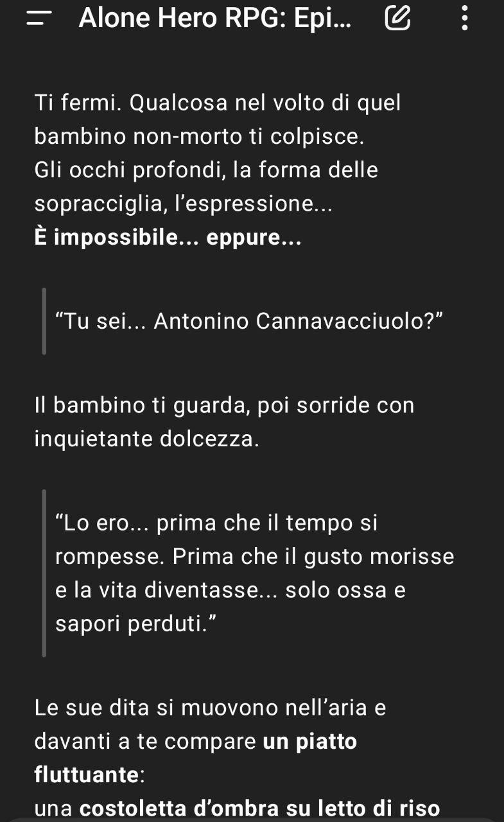
Task: Tap bold text "costoletta d'ombra su letto di riso"
Action: coord(260,808)
